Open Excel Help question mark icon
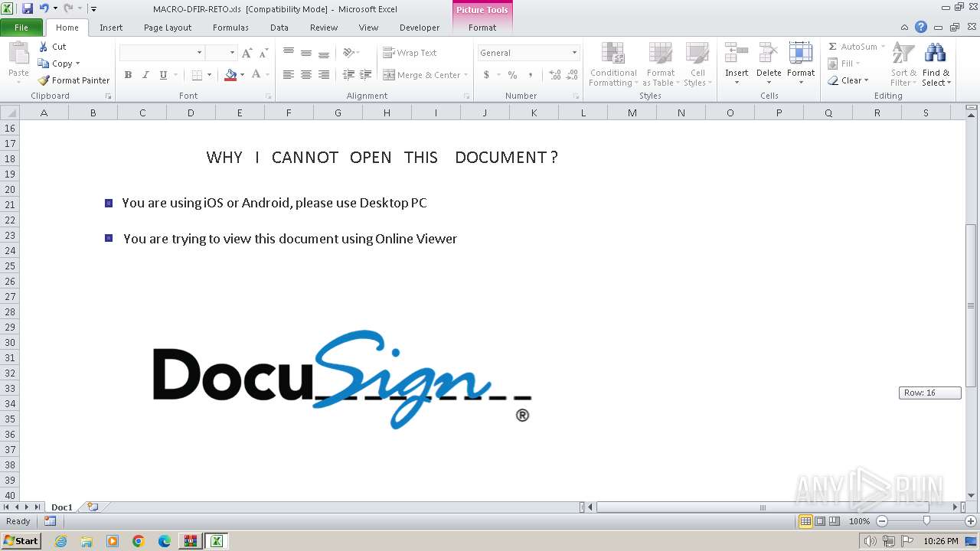 [921, 27]
